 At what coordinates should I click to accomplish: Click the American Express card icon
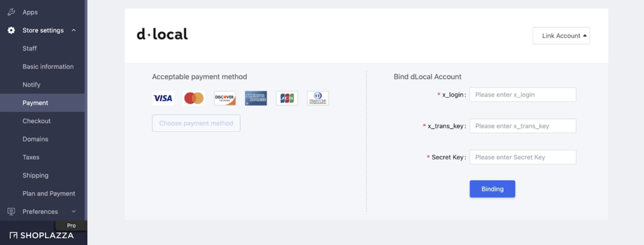click(256, 98)
